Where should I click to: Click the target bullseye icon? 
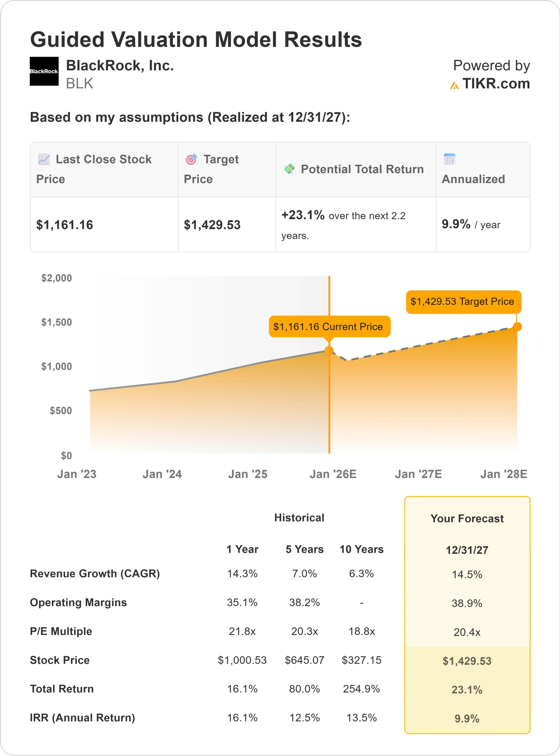(191, 159)
